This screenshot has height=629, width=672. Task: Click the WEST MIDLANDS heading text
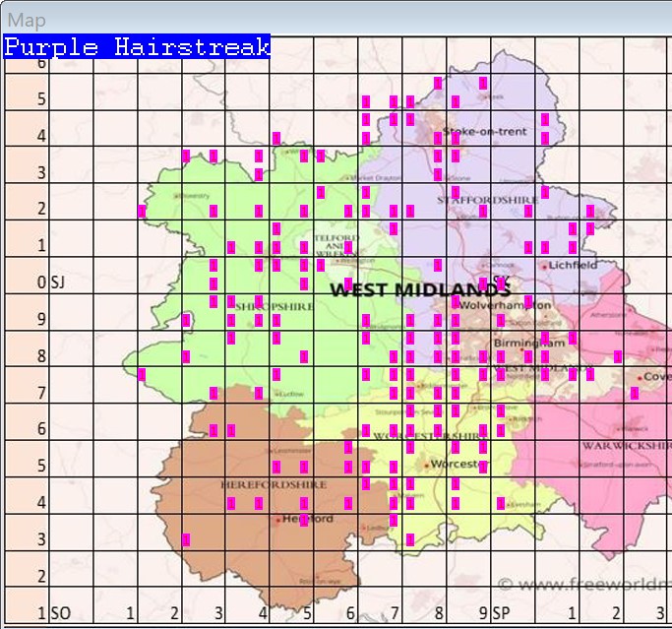420,290
